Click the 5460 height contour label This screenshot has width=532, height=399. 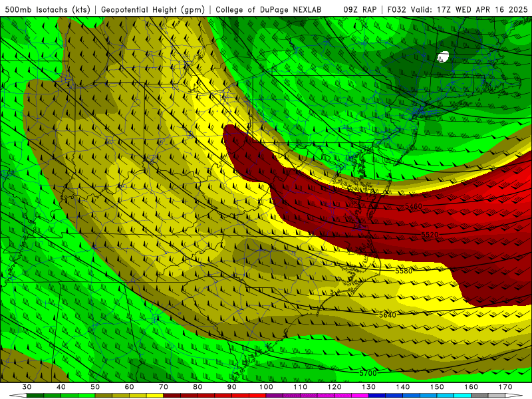coord(414,206)
